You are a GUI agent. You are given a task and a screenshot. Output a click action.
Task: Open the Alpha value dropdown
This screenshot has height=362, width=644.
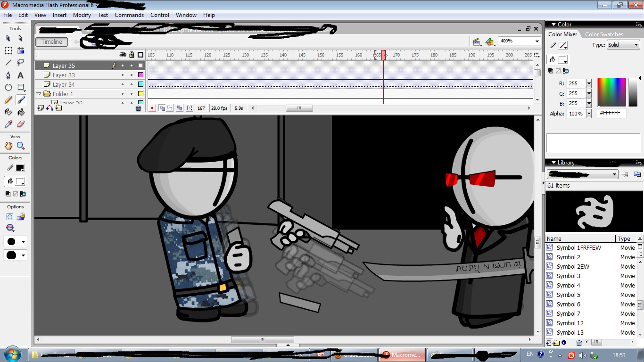click(x=589, y=114)
